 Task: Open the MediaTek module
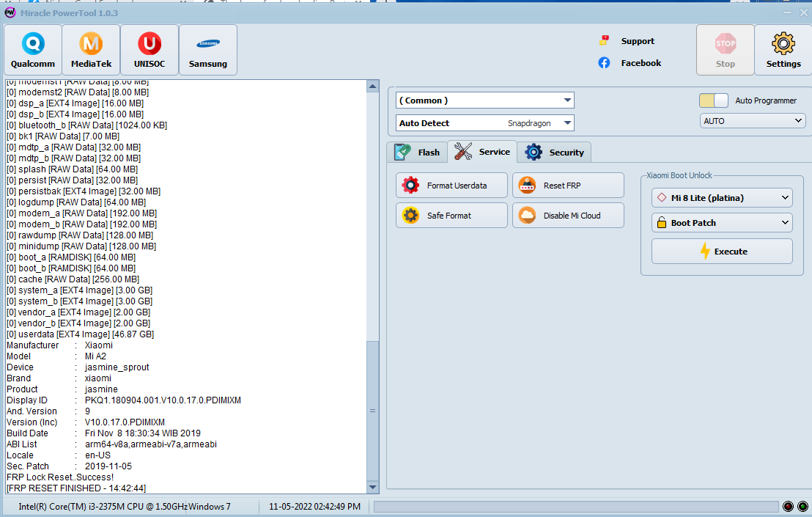point(91,50)
